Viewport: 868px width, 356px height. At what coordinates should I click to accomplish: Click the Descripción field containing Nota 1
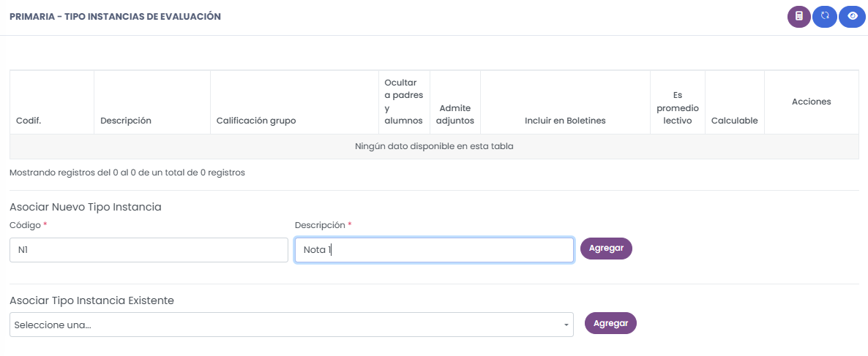[x=434, y=250]
